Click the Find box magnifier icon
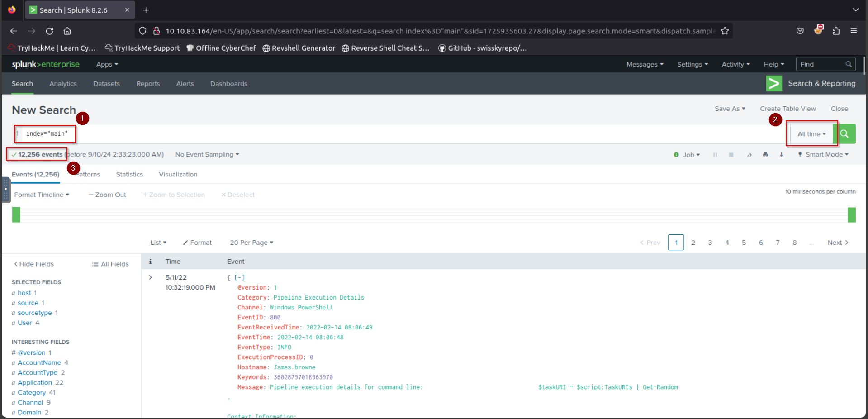The height and width of the screenshot is (419, 868). (849, 64)
